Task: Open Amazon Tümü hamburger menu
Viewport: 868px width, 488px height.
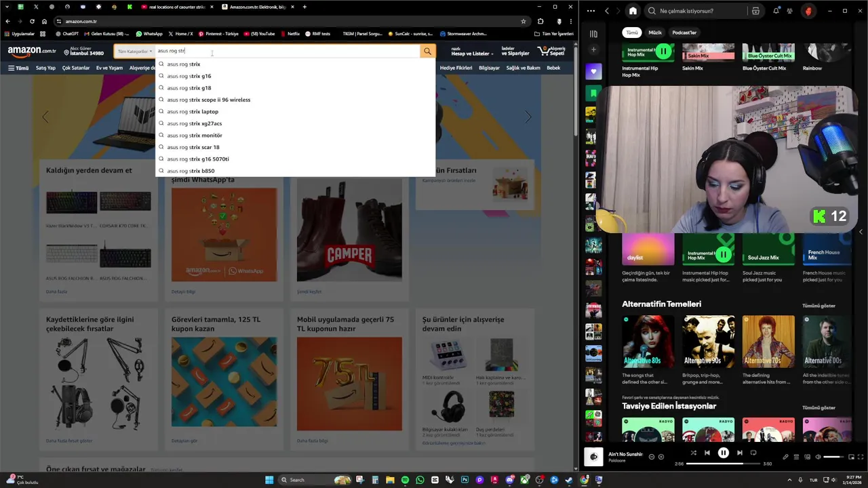Action: 18,68
